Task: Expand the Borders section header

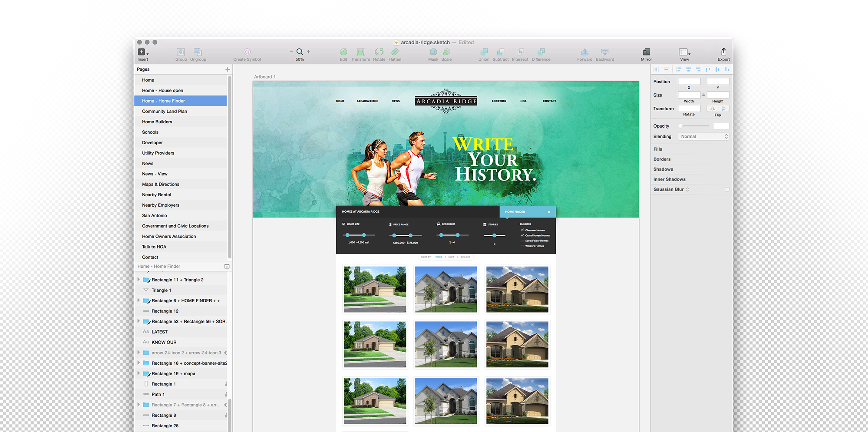Action: (x=691, y=159)
